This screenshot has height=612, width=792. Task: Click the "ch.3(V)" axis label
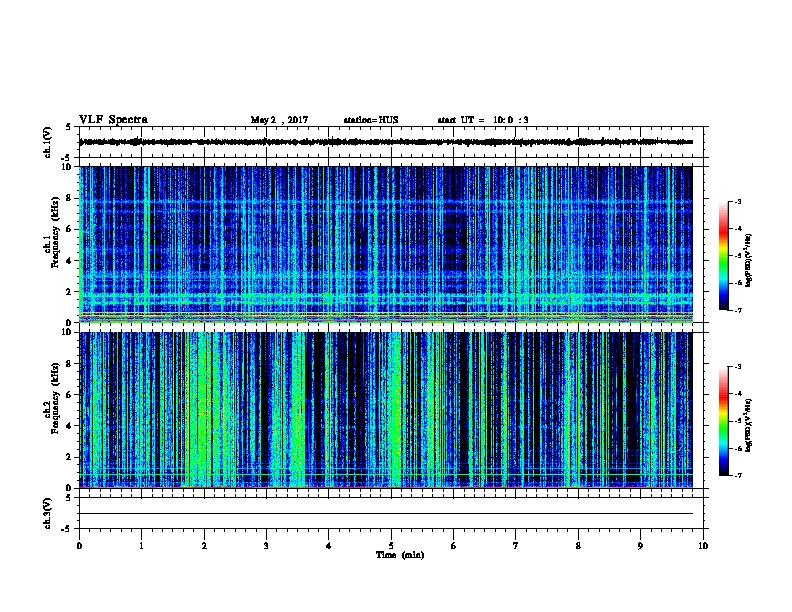[47, 514]
